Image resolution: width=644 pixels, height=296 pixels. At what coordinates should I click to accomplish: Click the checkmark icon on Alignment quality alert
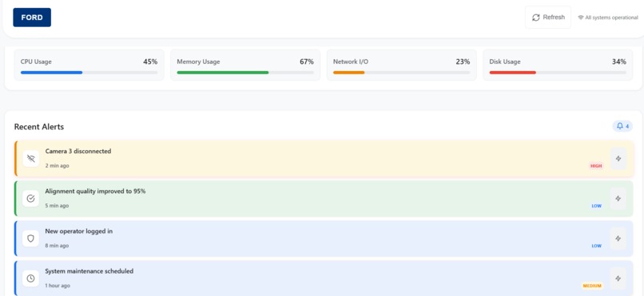pyautogui.click(x=31, y=199)
